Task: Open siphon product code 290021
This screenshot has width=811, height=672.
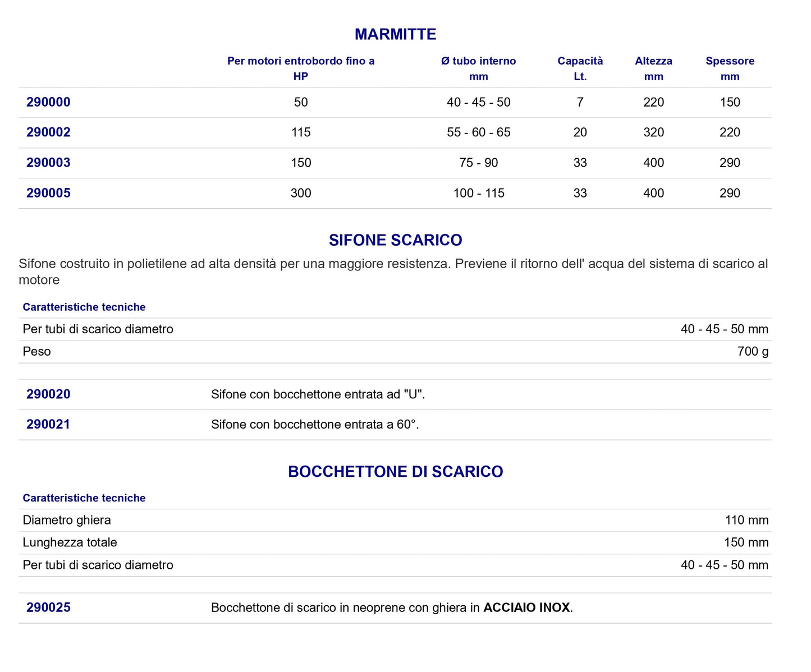Action: [48, 425]
